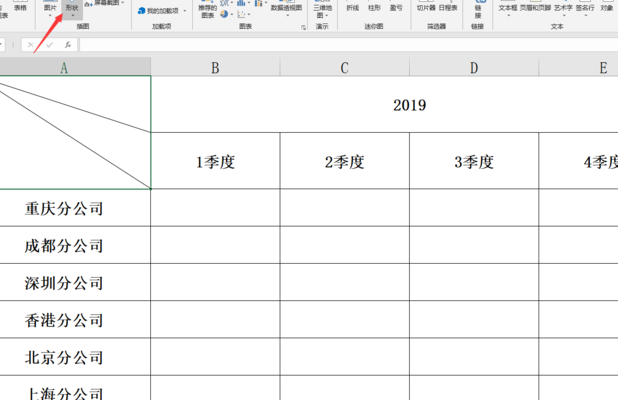Select the 北京分公司 cell
Screen dimensions: 618x400
75,357
